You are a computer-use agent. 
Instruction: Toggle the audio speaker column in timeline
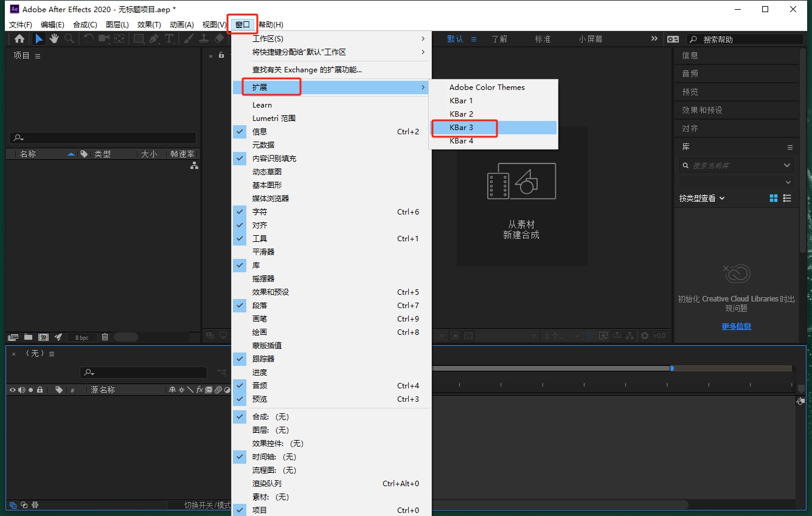(x=21, y=390)
